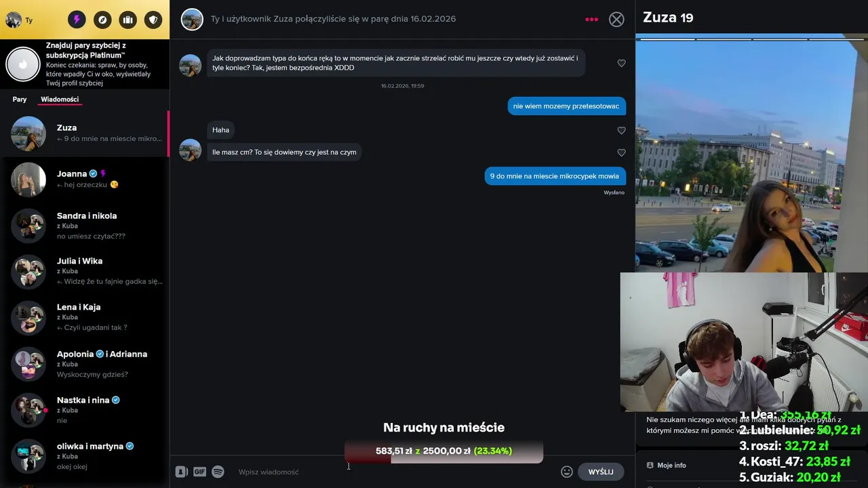Screen dimensions: 868x488
Task: Open the Ty profile header
Action: pos(20,20)
